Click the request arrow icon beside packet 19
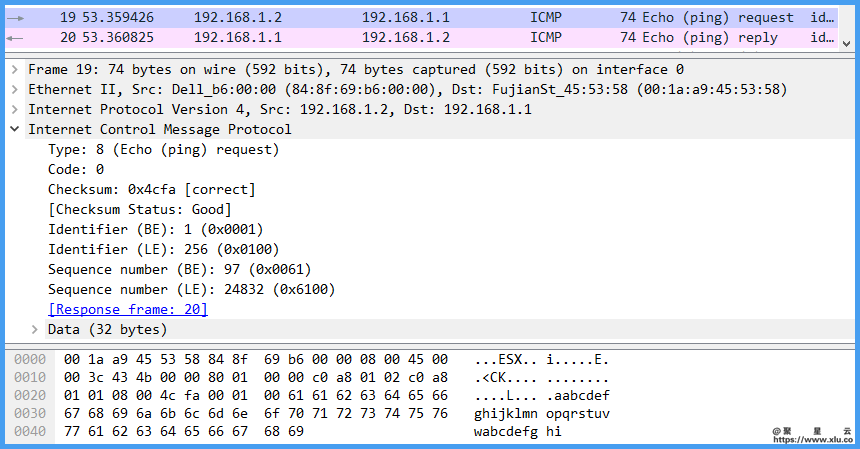860x449 pixels. pos(15,17)
